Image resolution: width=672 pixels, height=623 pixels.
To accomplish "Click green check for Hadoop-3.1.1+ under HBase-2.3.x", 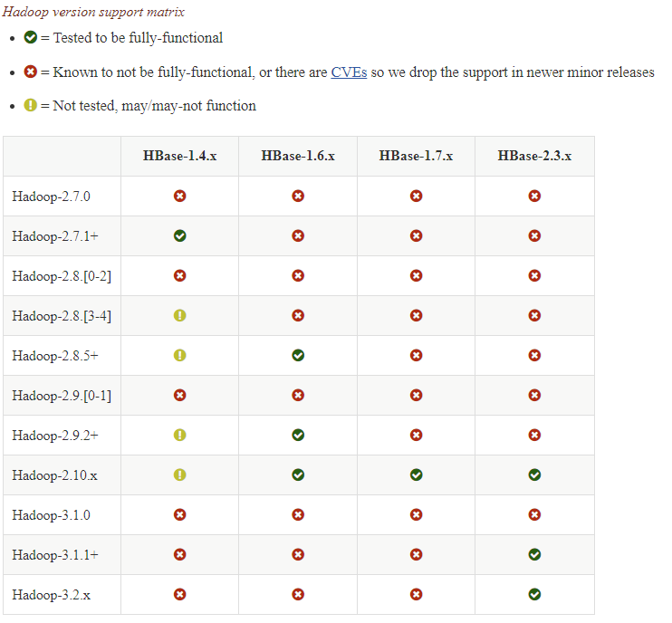I will pyautogui.click(x=534, y=554).
